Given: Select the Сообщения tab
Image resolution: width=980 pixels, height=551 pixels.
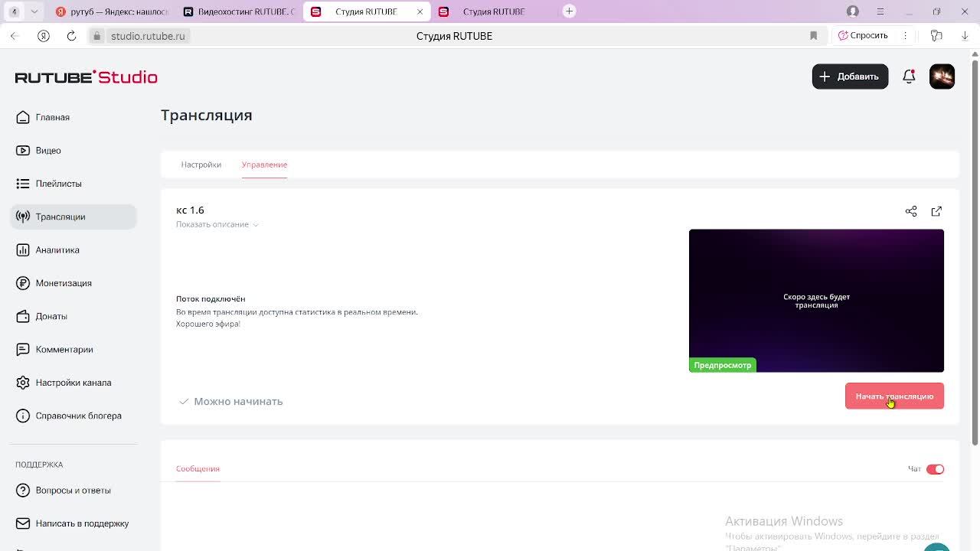Looking at the screenshot, I should [198, 468].
